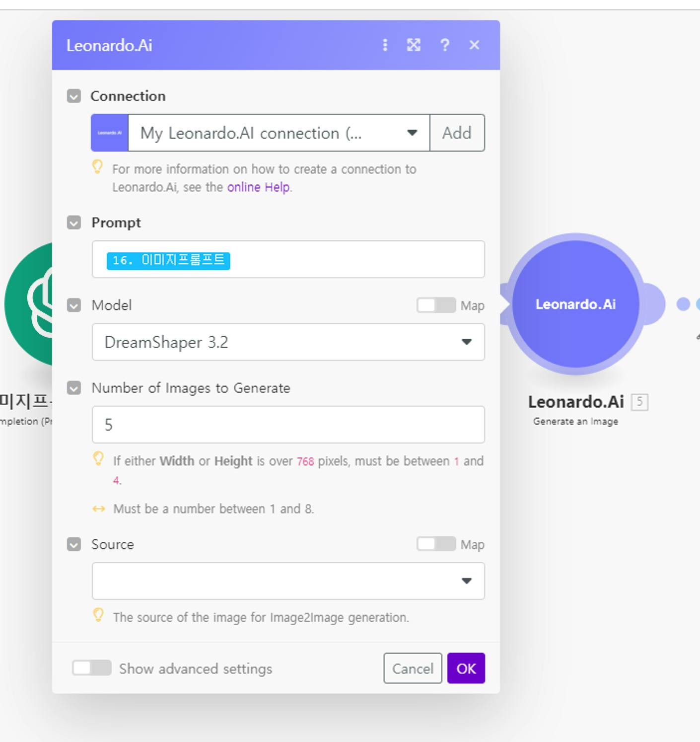Select the green OpenAI module on canvas

click(28, 304)
